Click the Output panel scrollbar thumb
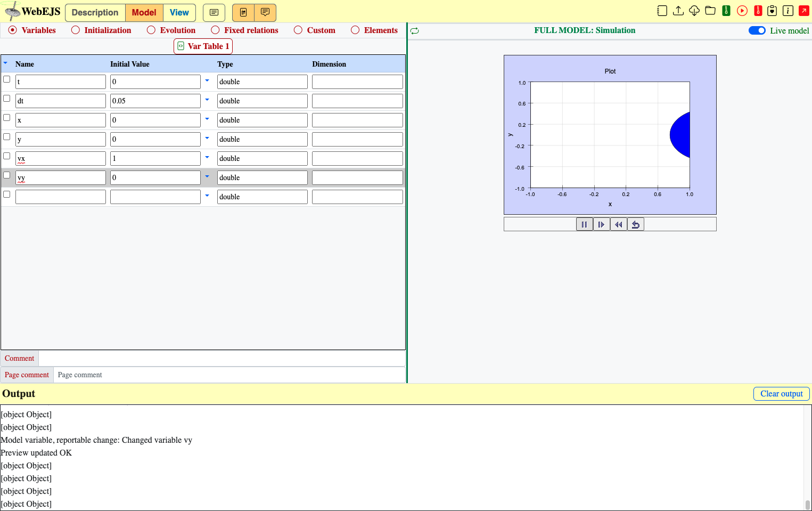812x511 pixels. click(x=808, y=505)
